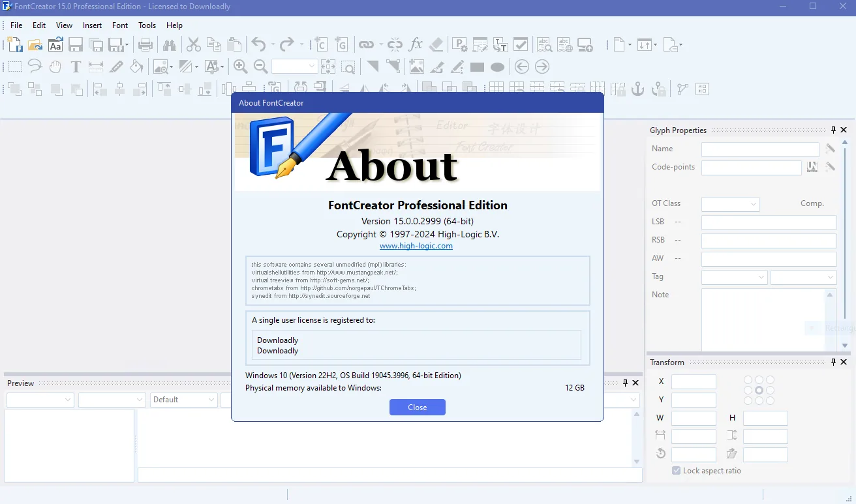856x504 pixels.
Task: Click the Print icon in toolbar
Action: pos(145,44)
